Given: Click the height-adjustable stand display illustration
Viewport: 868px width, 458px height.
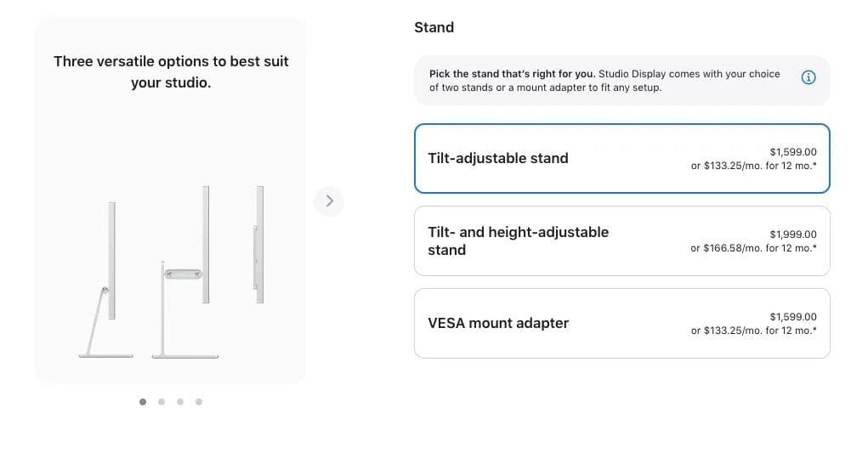Looking at the screenshot, I should click(184, 272).
